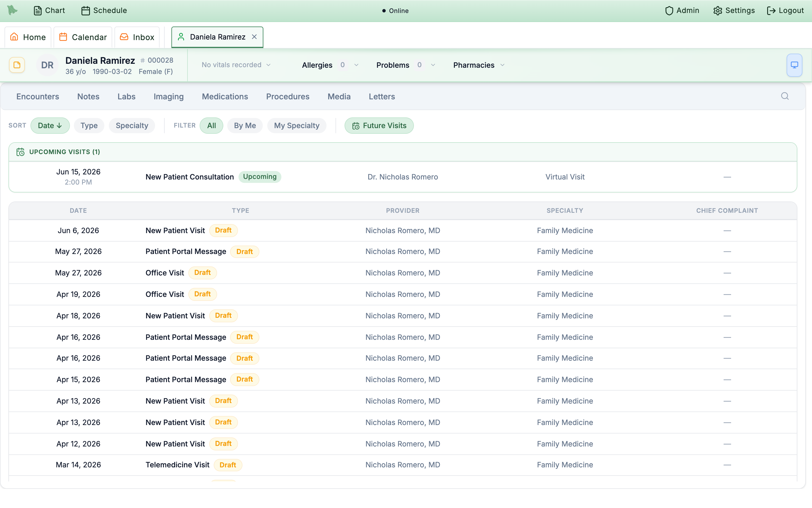Toggle Future Visits

click(379, 125)
